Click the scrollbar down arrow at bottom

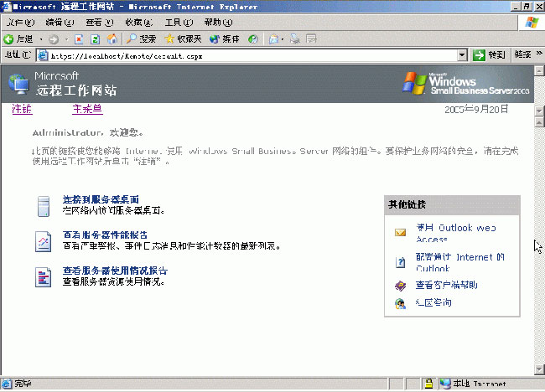[x=539, y=369]
